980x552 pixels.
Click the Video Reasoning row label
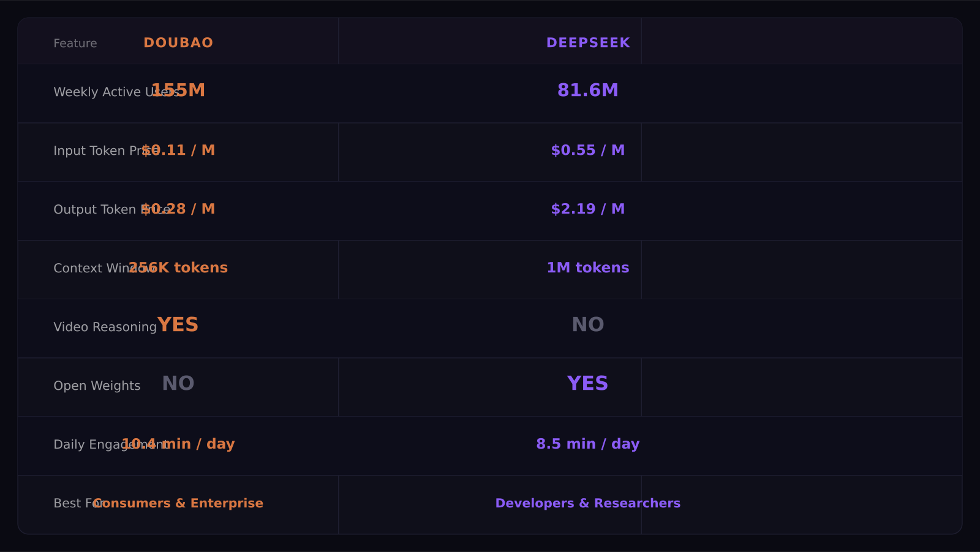click(105, 327)
